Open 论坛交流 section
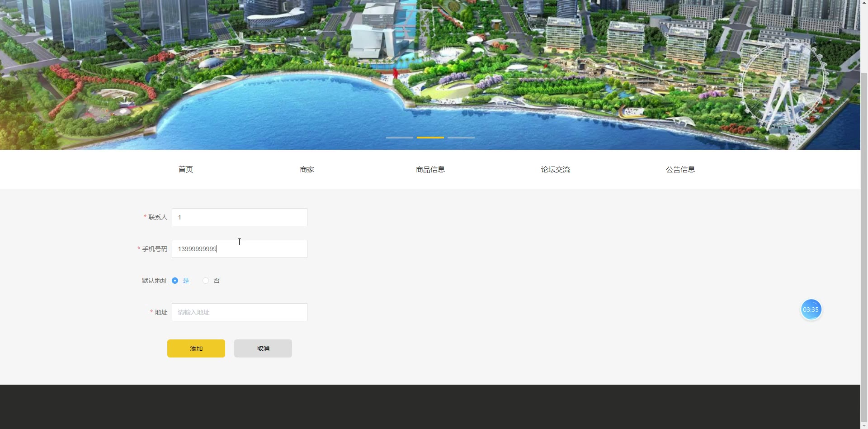Image resolution: width=868 pixels, height=429 pixels. click(x=555, y=169)
